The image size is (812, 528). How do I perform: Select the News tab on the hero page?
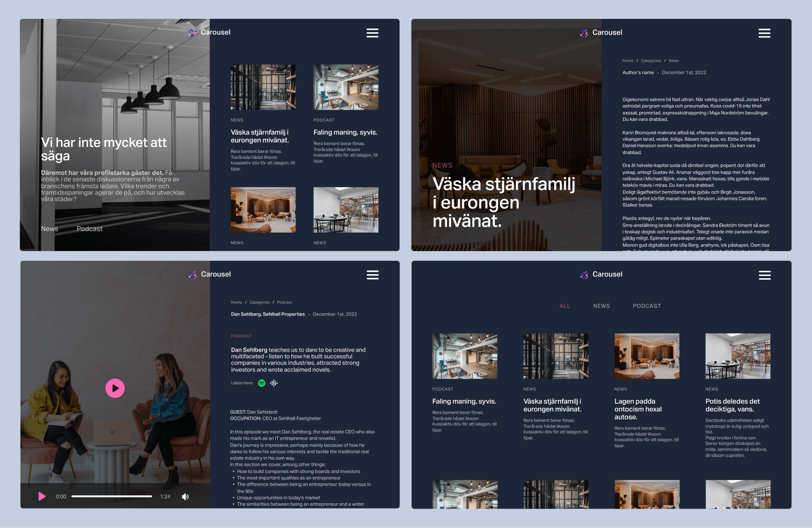tap(49, 229)
